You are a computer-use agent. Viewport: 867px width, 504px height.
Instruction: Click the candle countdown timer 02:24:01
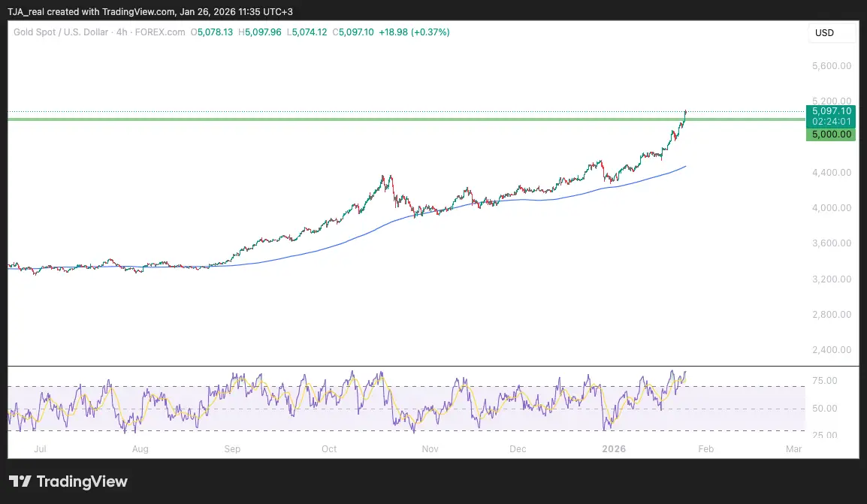831,121
